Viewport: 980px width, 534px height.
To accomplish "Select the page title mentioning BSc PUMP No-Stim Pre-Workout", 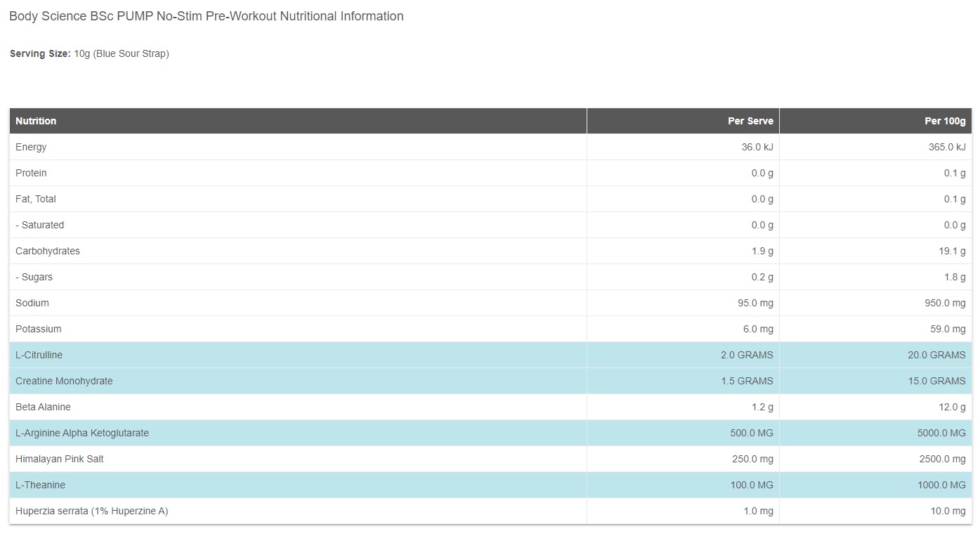I will click(x=207, y=16).
